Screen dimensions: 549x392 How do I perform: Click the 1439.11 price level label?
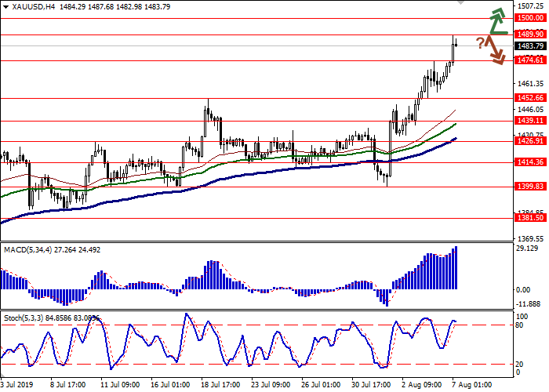[525, 121]
